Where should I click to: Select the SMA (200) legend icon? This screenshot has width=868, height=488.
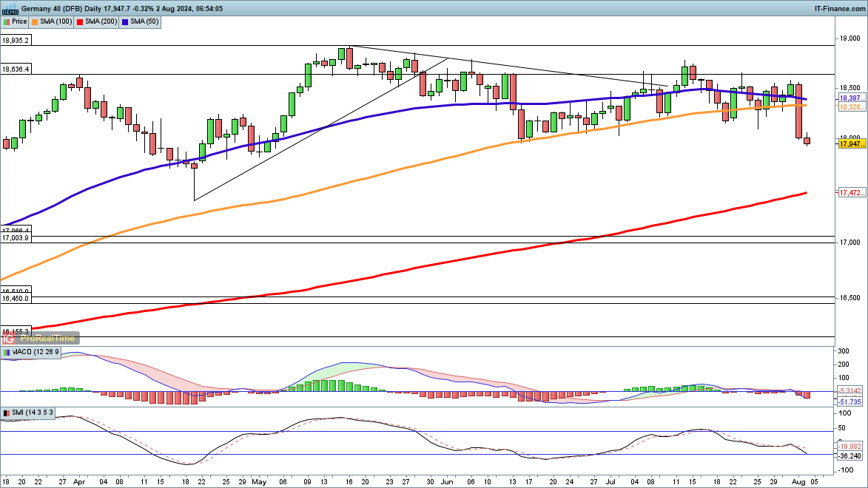pos(79,21)
